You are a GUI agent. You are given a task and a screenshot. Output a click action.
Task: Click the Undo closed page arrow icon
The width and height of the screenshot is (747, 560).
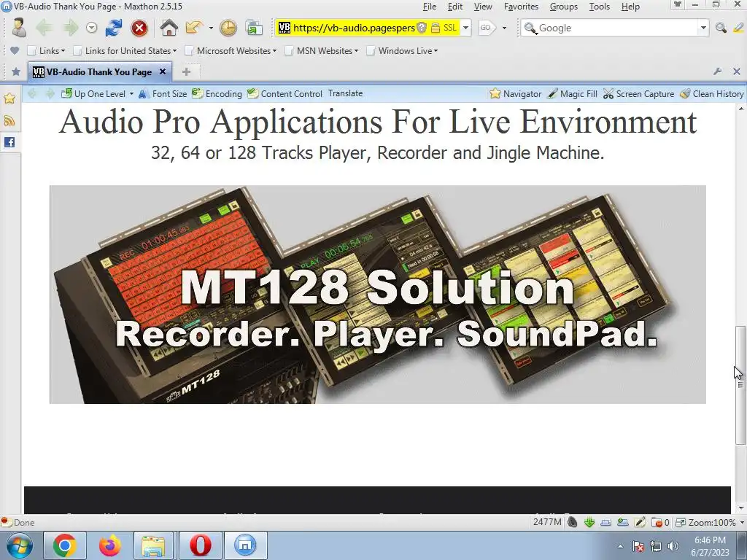[x=194, y=28]
